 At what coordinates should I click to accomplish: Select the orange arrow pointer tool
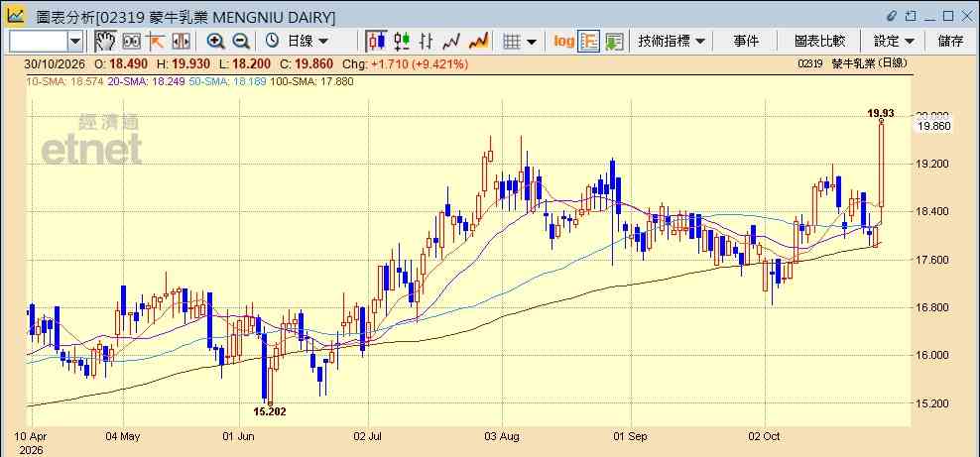pyautogui.click(x=155, y=42)
